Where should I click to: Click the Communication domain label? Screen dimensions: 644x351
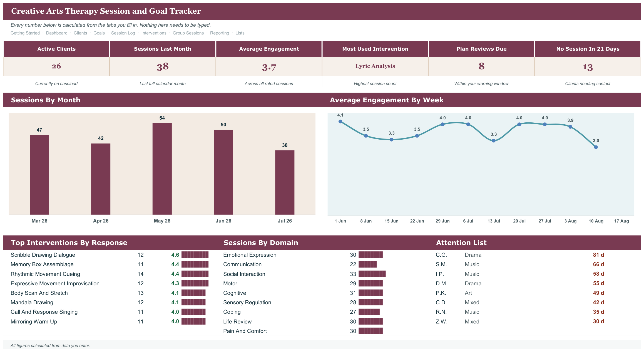tap(242, 264)
